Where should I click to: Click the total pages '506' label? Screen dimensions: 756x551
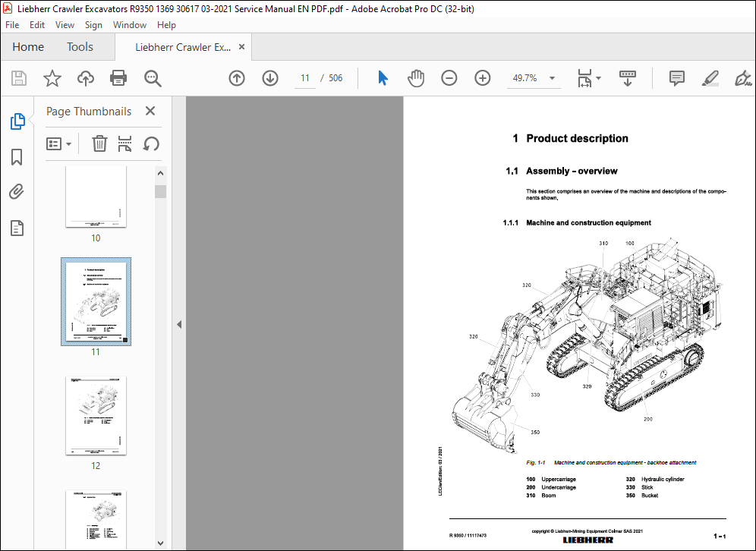click(335, 78)
